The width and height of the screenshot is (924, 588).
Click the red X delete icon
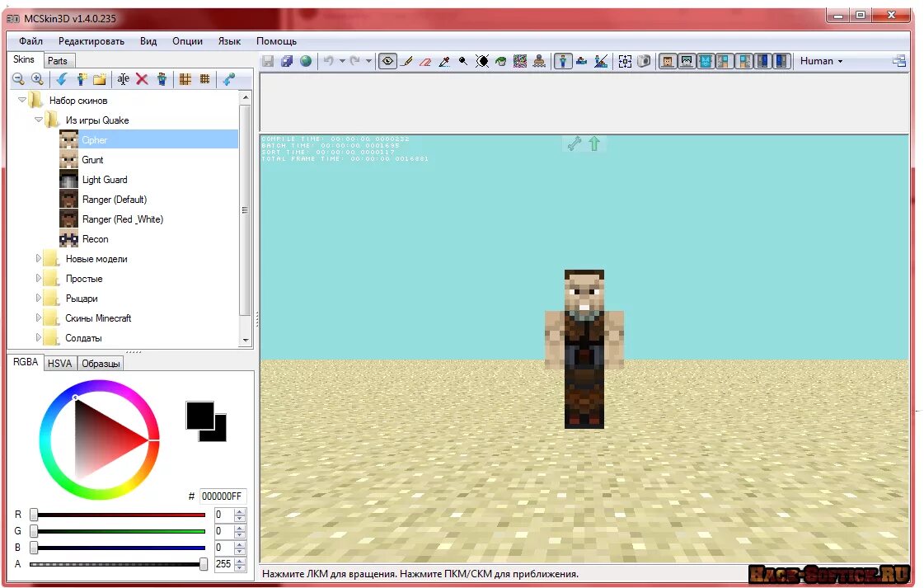[142, 79]
